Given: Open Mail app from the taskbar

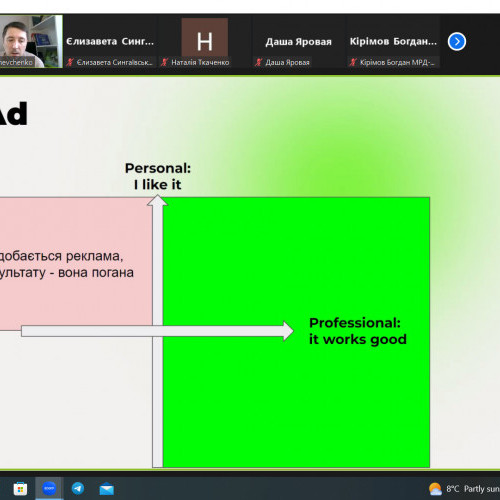Looking at the screenshot, I should point(107,489).
